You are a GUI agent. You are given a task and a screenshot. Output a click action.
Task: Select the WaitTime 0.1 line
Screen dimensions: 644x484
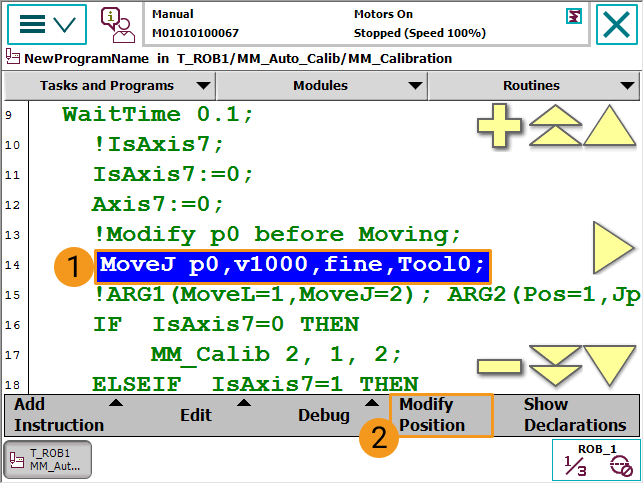click(158, 115)
